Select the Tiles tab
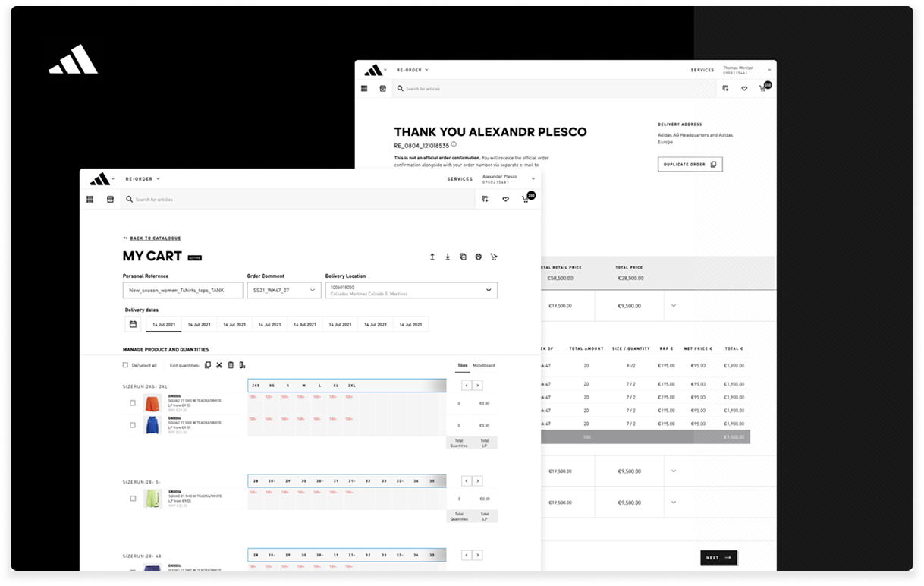924x586 pixels. [x=462, y=365]
